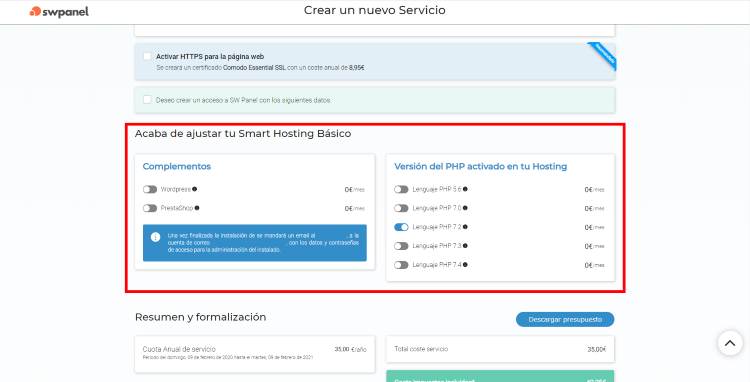
Task: Tick the Activar HTTPS checkbox
Action: (x=147, y=56)
